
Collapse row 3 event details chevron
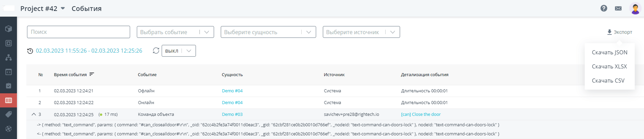tap(33, 114)
